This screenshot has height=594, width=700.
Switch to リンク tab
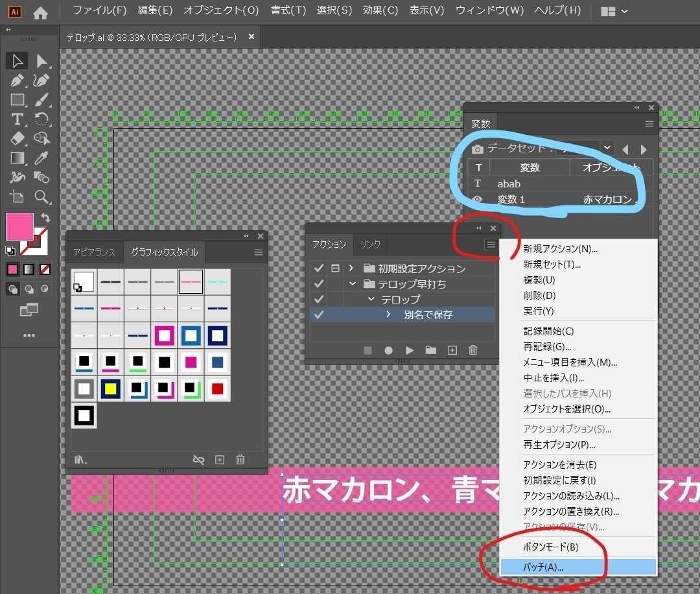click(370, 244)
